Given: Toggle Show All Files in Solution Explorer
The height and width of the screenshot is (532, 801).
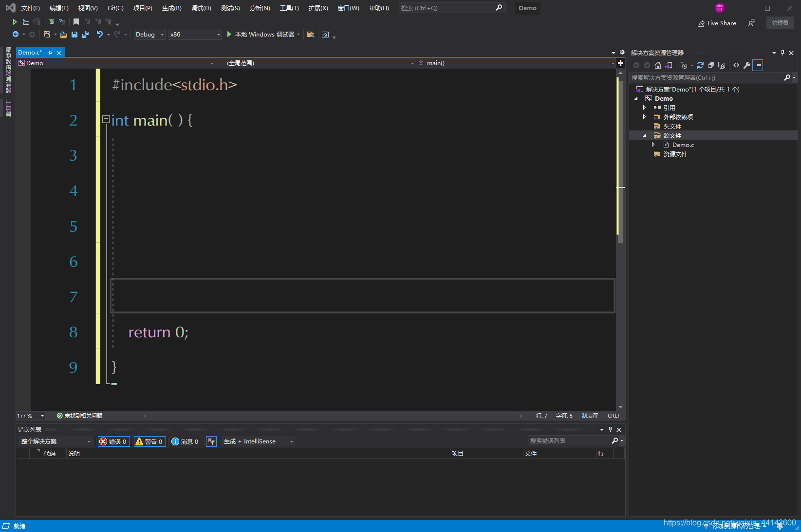Looking at the screenshot, I should click(722, 65).
